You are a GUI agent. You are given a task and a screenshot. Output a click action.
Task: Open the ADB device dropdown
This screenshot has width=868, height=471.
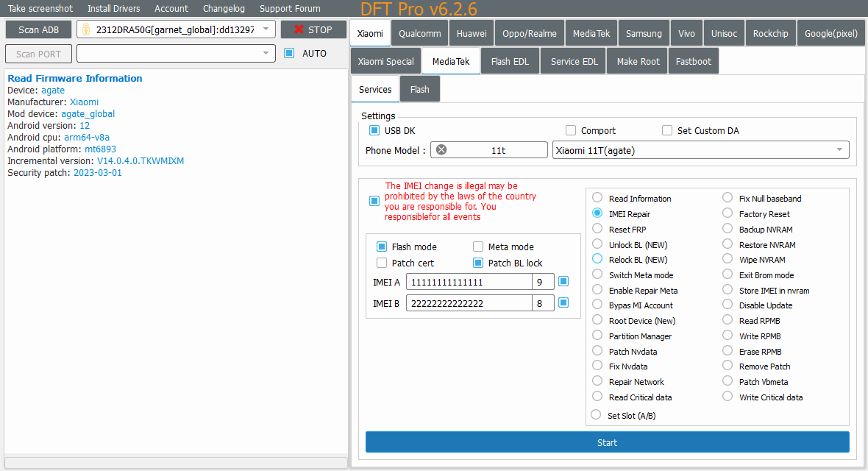point(266,29)
